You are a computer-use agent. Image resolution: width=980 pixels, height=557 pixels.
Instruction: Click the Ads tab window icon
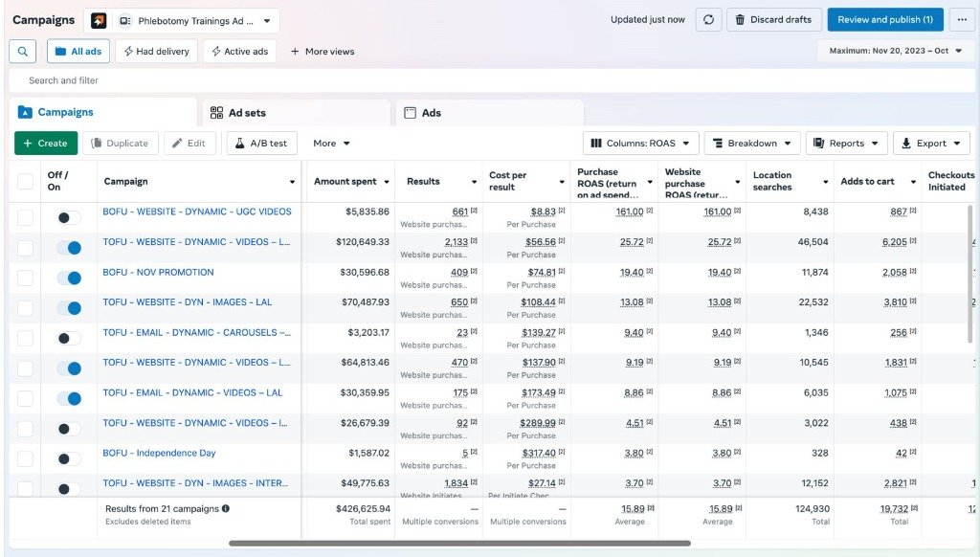[410, 113]
